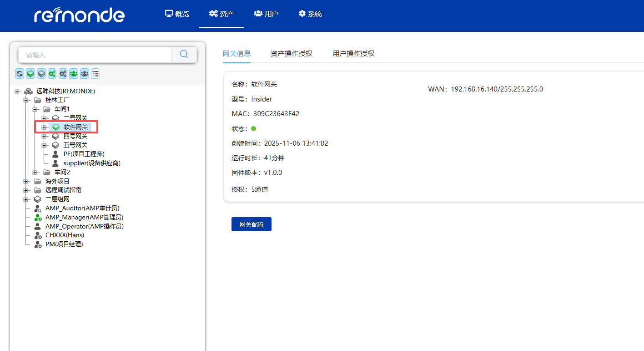Click the 网关配置 button
The image size is (644, 351).
(x=251, y=224)
